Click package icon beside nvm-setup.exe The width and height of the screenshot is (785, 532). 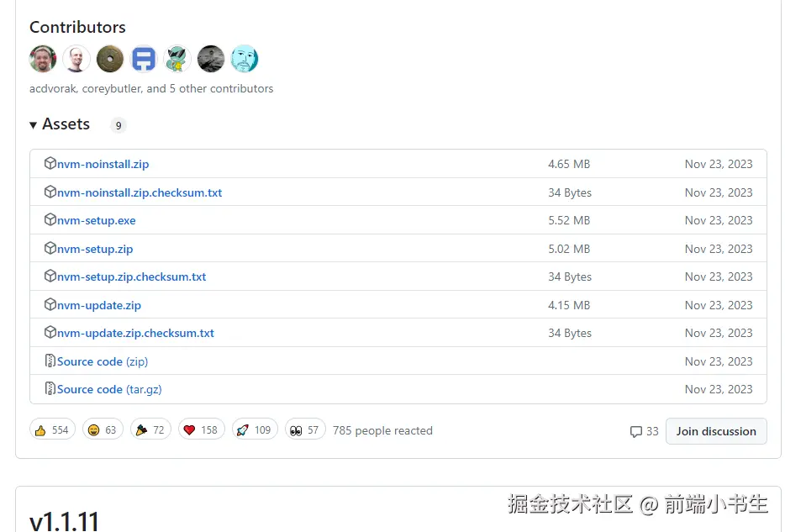tap(50, 219)
